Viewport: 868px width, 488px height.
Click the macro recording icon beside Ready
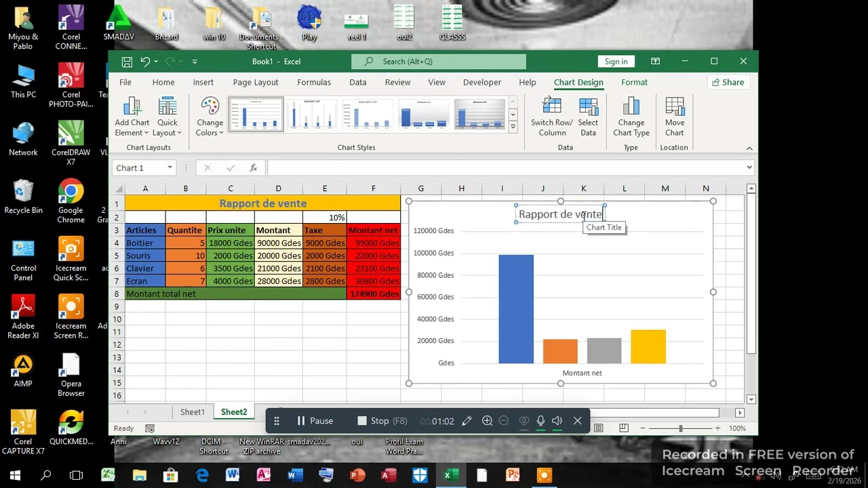tap(150, 428)
